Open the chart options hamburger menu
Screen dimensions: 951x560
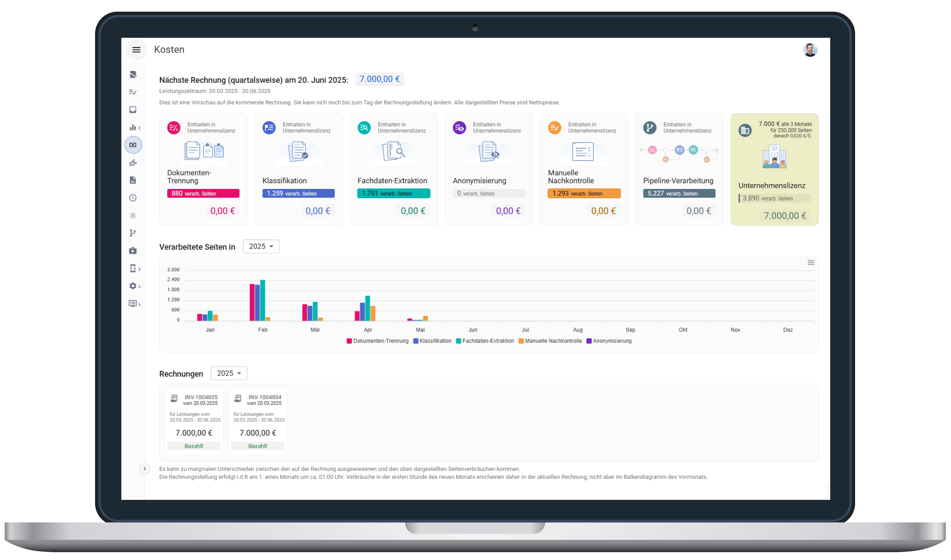(811, 263)
